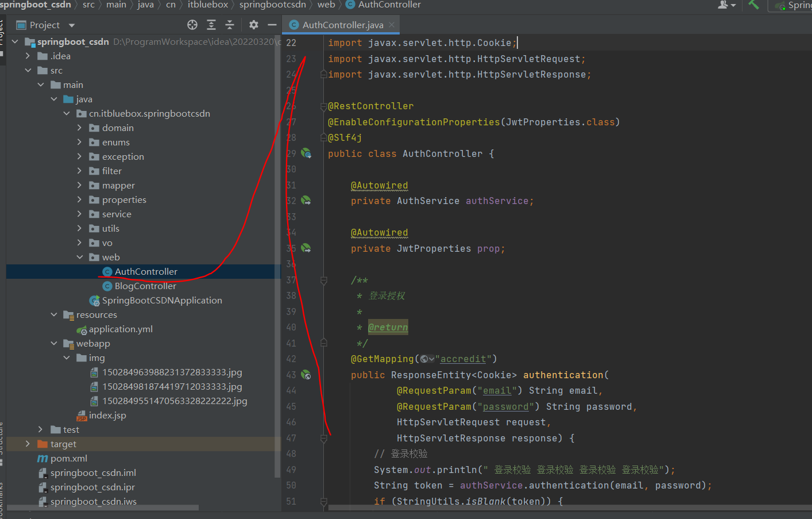This screenshot has height=519, width=812.
Task: Open the Project view dropdown arrow
Action: click(72, 25)
